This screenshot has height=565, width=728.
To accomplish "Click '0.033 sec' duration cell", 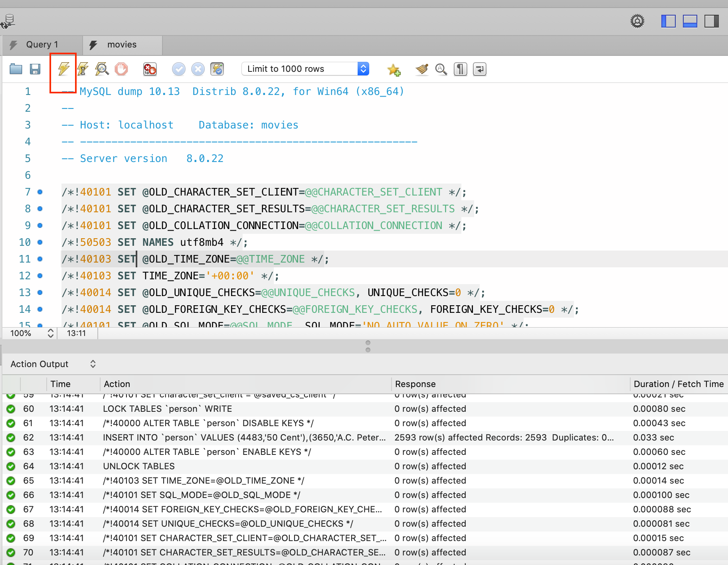I will (653, 437).
